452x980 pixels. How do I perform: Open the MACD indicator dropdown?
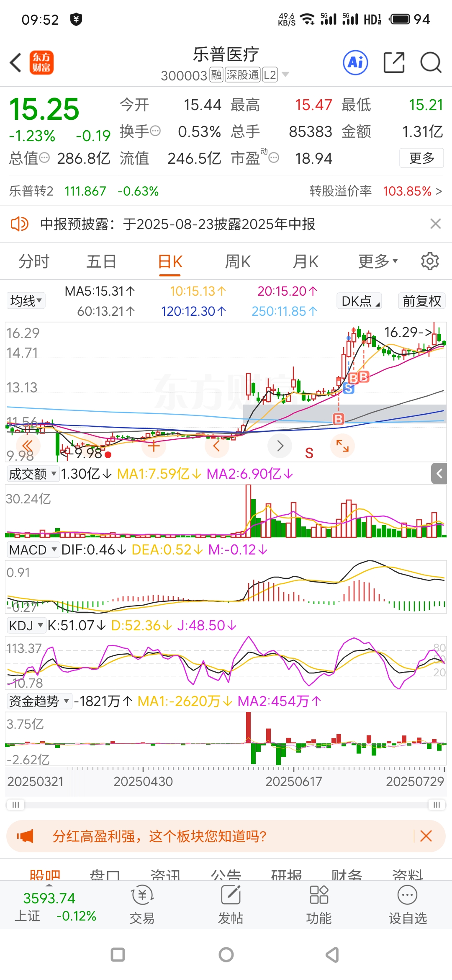pyautogui.click(x=33, y=549)
